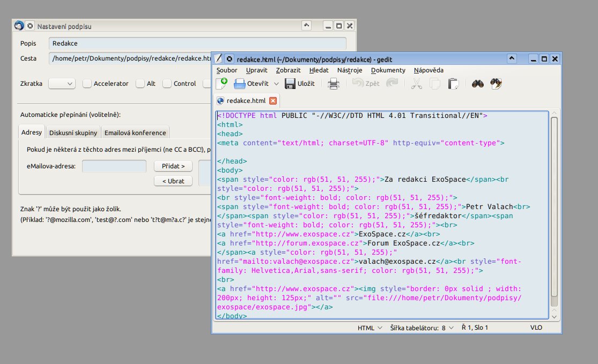
Task: Switch to the Diskusní skupiny tab
Action: (73, 132)
